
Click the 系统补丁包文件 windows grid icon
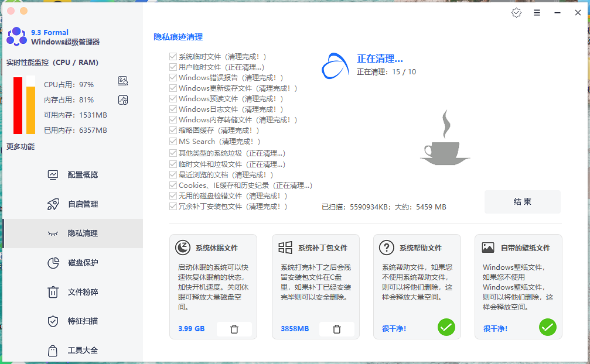(x=285, y=248)
